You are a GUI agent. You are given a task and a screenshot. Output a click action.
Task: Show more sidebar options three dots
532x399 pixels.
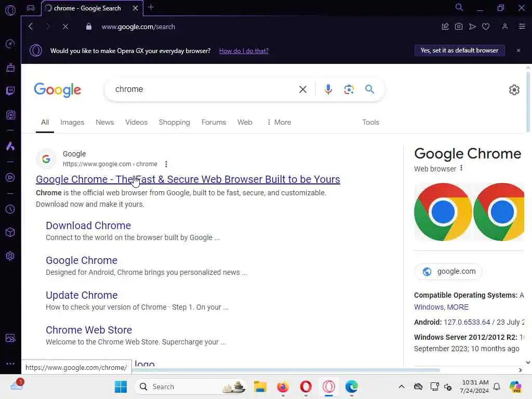click(x=10, y=363)
